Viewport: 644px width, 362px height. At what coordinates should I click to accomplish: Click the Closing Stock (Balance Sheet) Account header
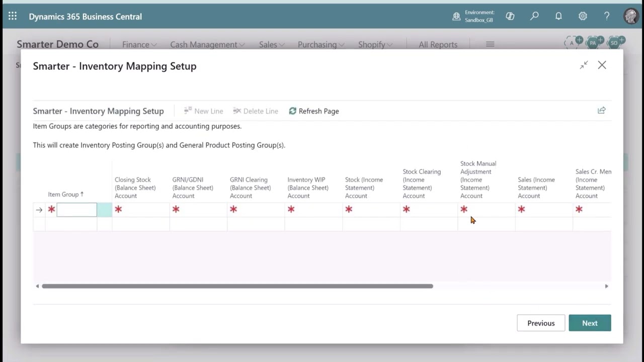point(135,188)
